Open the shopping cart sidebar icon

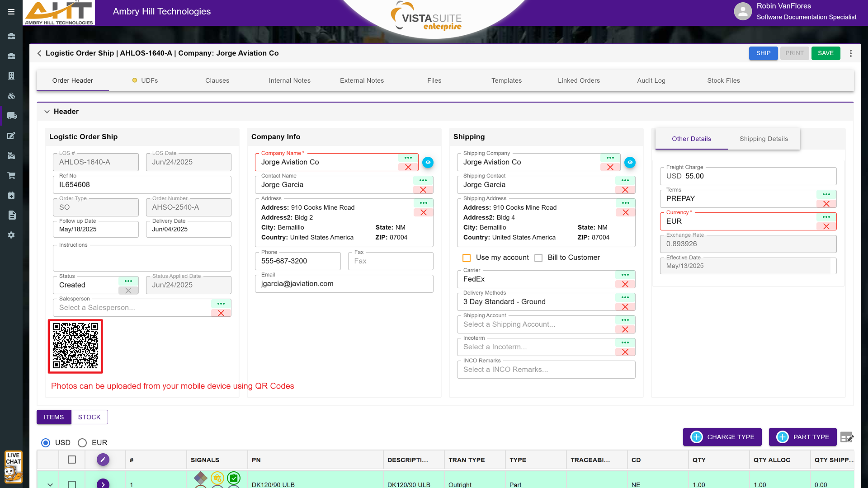pos(12,175)
